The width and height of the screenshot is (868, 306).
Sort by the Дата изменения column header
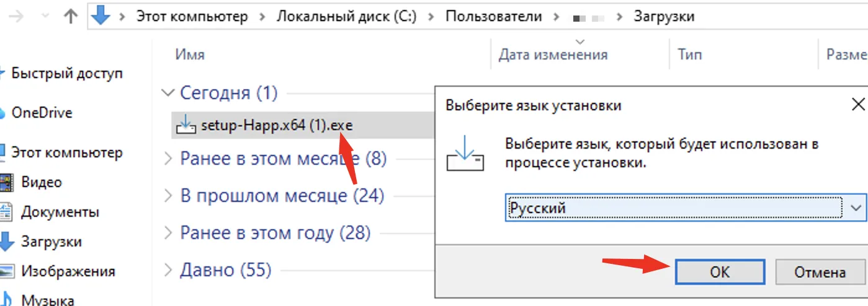(553, 55)
